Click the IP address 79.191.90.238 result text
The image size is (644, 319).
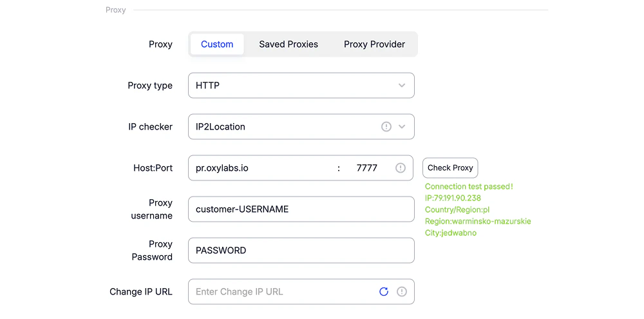click(453, 198)
